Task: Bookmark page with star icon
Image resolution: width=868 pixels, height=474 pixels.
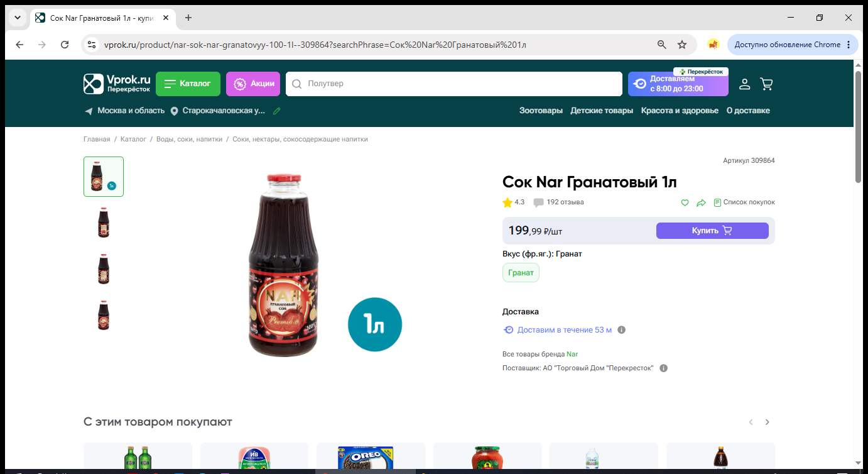Action: (x=682, y=45)
